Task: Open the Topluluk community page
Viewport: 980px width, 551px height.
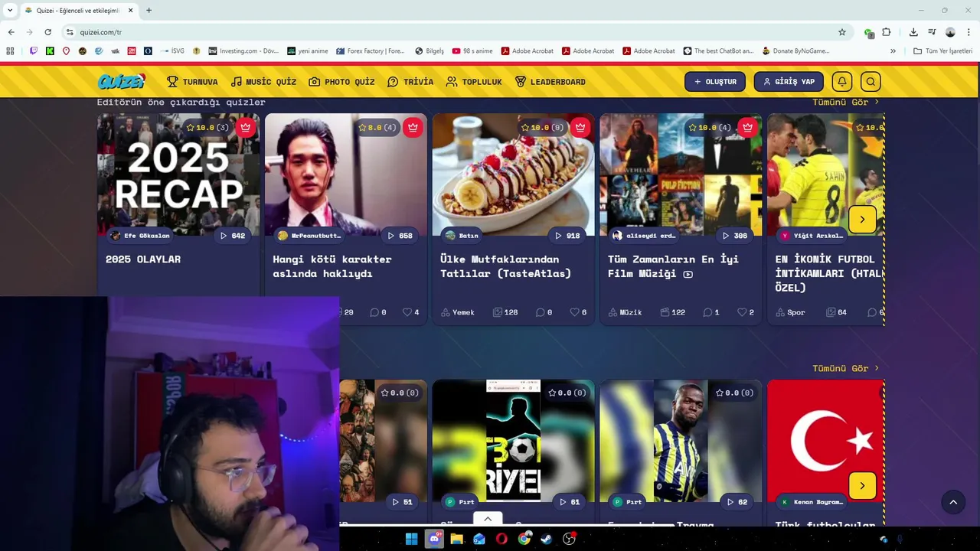Action: click(x=474, y=82)
